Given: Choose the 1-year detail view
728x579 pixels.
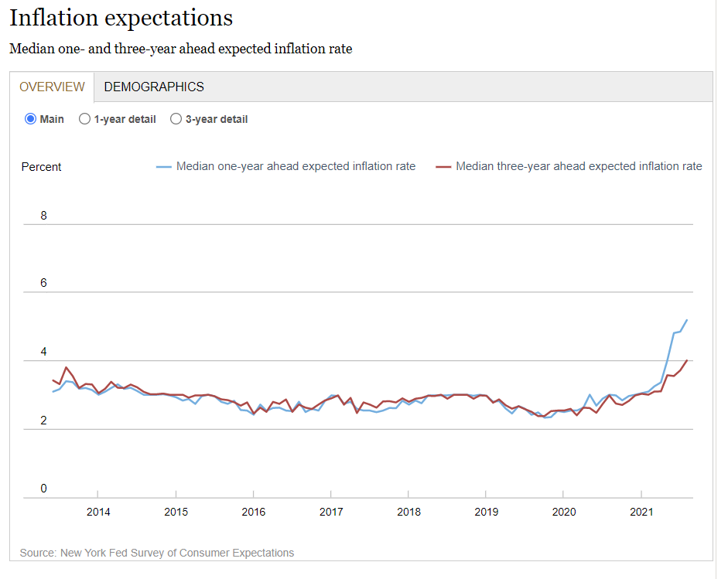Looking at the screenshot, I should click(x=84, y=118).
